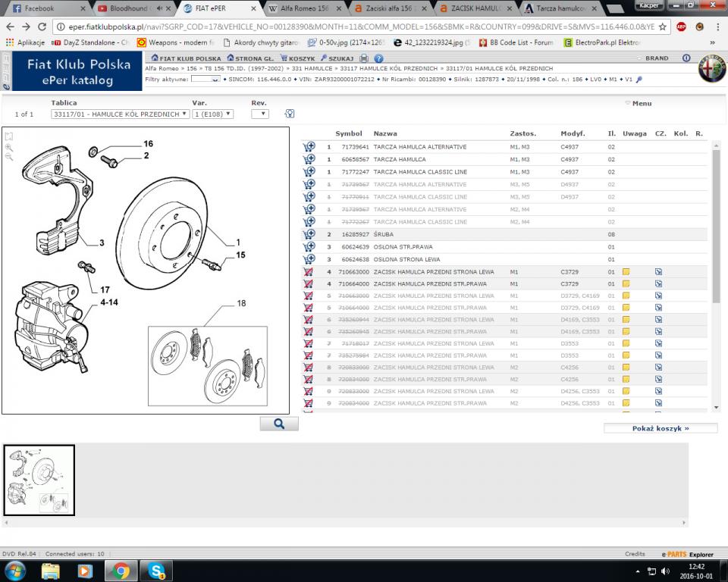Open note icon for part 710663000
Image resolution: width=728 pixels, height=582 pixels.
coord(626,271)
